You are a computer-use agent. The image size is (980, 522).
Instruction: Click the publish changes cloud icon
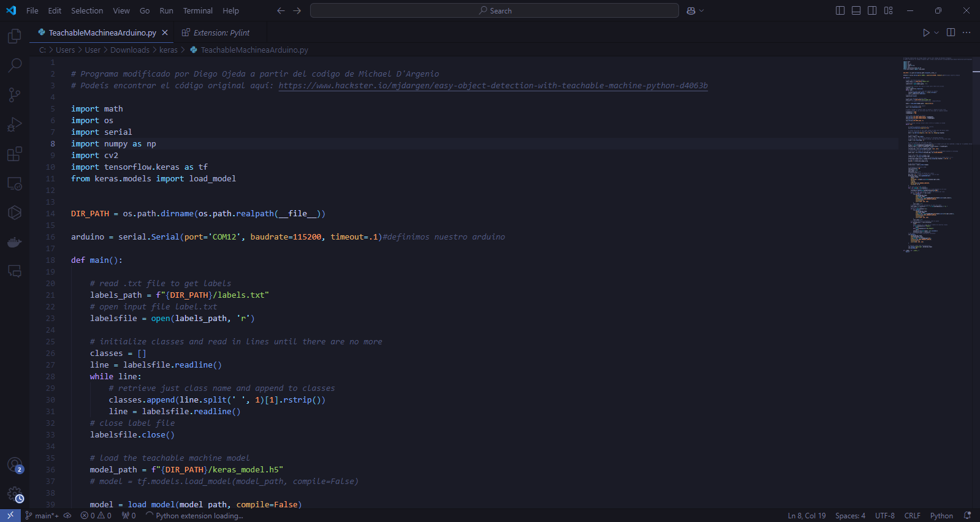tap(67, 515)
